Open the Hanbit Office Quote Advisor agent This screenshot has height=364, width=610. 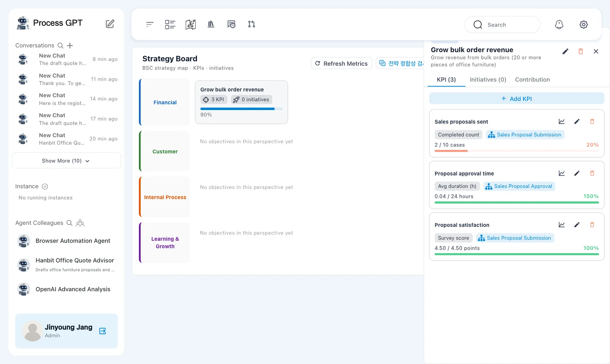click(x=66, y=265)
